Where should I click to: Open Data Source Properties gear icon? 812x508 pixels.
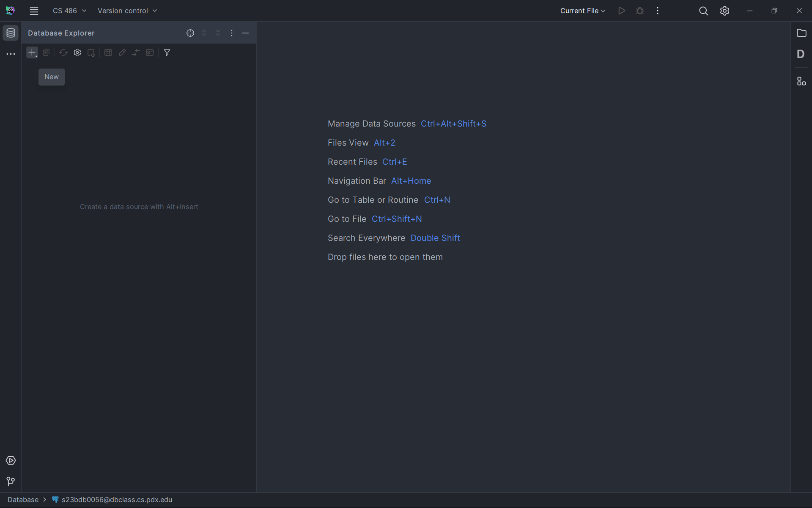pyautogui.click(x=77, y=52)
